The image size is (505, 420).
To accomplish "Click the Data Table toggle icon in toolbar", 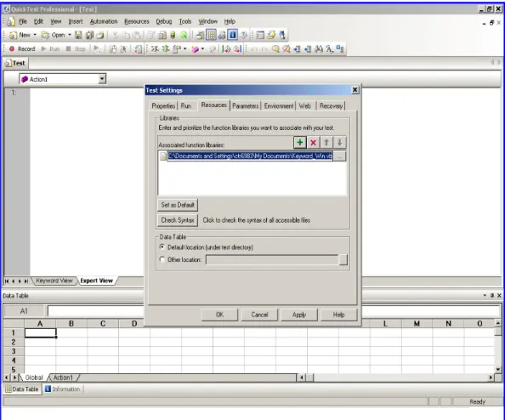I will point(212,35).
